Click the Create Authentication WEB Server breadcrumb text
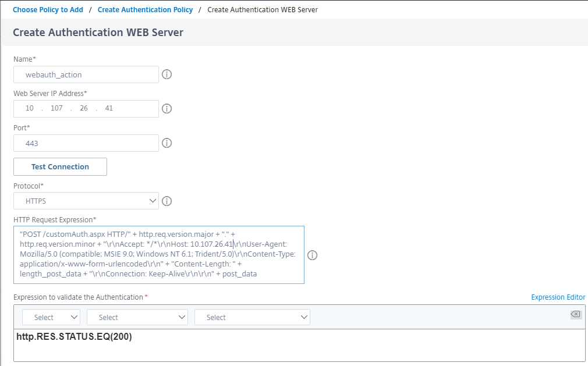The image size is (588, 366). tap(263, 10)
